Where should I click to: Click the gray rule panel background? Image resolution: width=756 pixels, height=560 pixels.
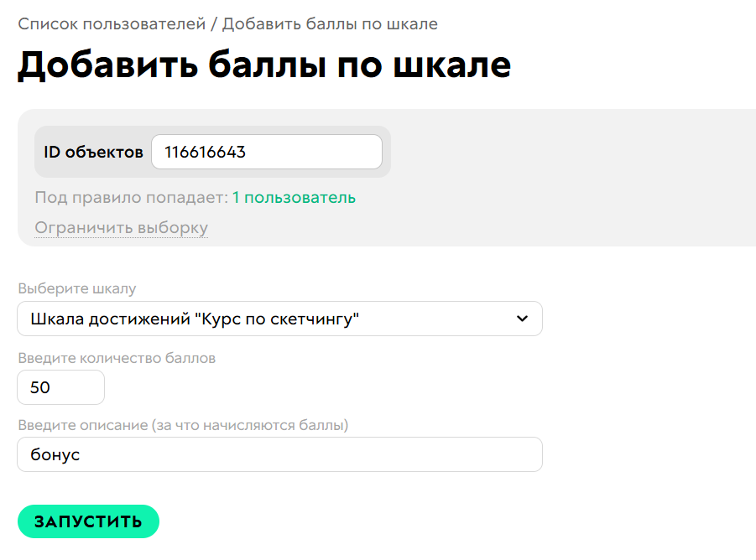[587, 210]
